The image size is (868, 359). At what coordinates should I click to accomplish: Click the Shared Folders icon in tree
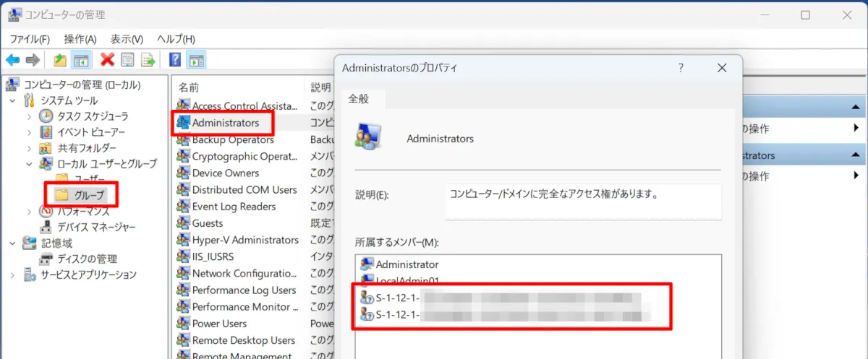click(x=46, y=148)
